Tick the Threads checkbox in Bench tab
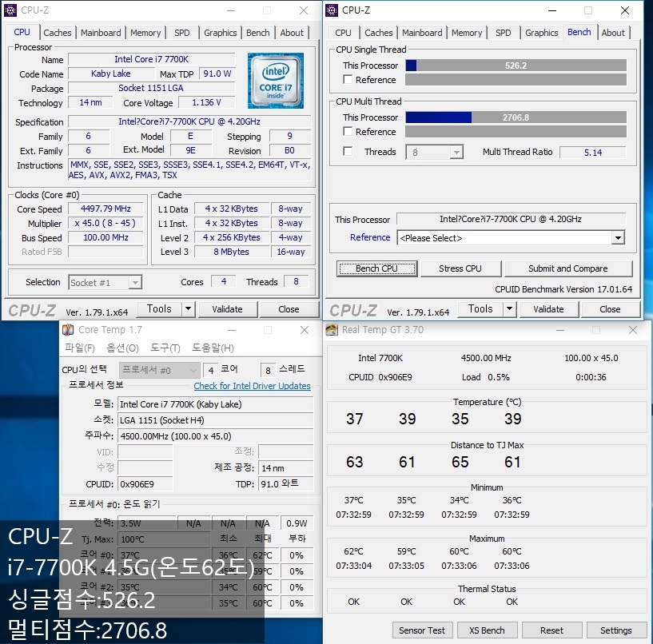Screen dimensions: 653x644 348,151
